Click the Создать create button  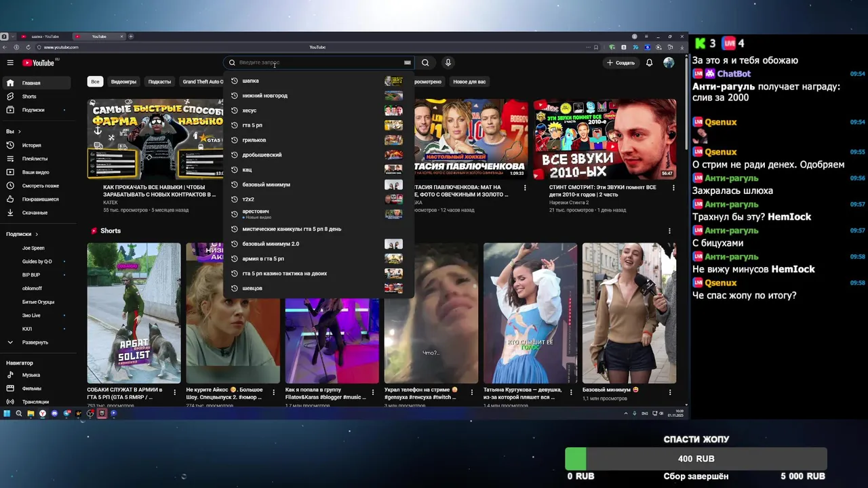[620, 62]
